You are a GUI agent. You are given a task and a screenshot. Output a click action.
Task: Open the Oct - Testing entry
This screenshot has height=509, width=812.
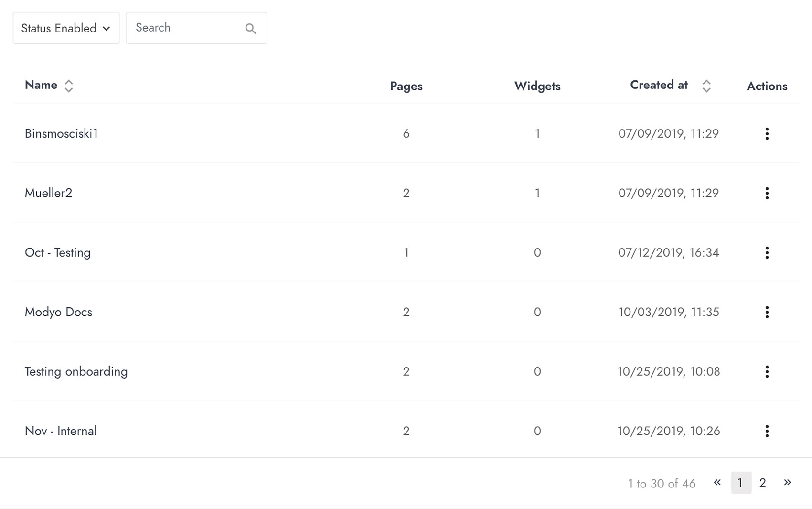tap(57, 252)
